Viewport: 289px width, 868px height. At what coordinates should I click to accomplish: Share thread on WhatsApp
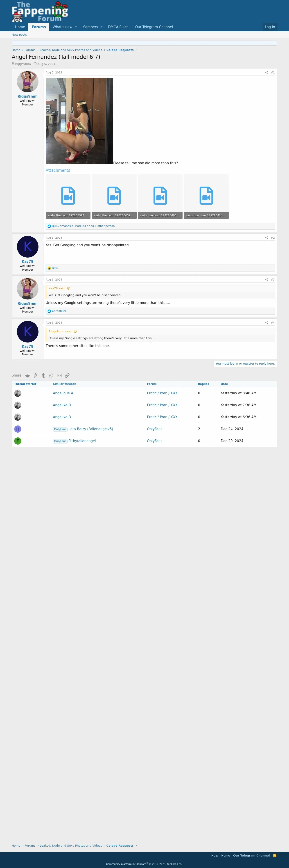(x=51, y=375)
